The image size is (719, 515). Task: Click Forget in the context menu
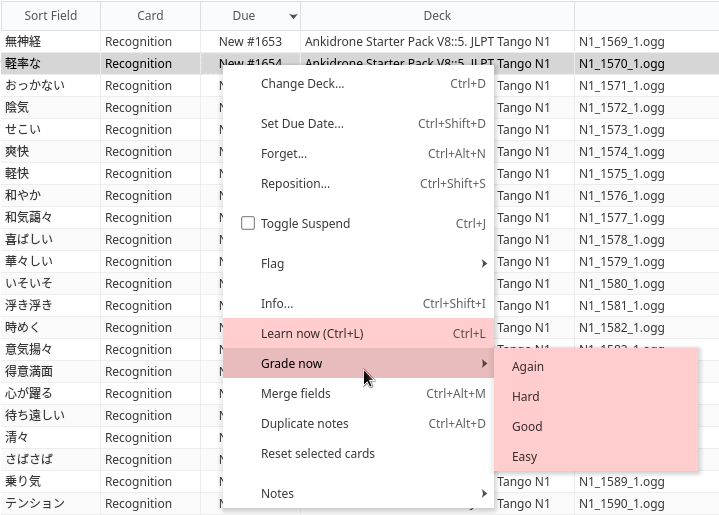tap(284, 154)
